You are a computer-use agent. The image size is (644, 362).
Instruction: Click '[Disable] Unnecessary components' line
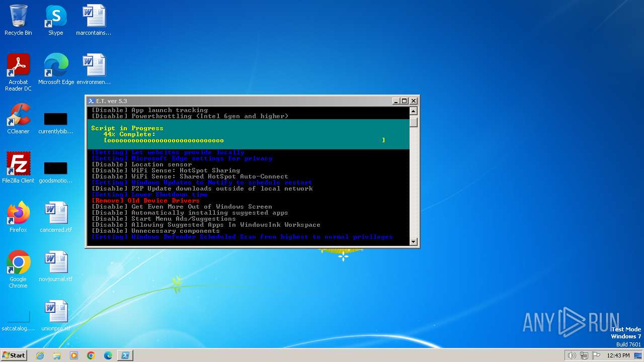point(155,231)
